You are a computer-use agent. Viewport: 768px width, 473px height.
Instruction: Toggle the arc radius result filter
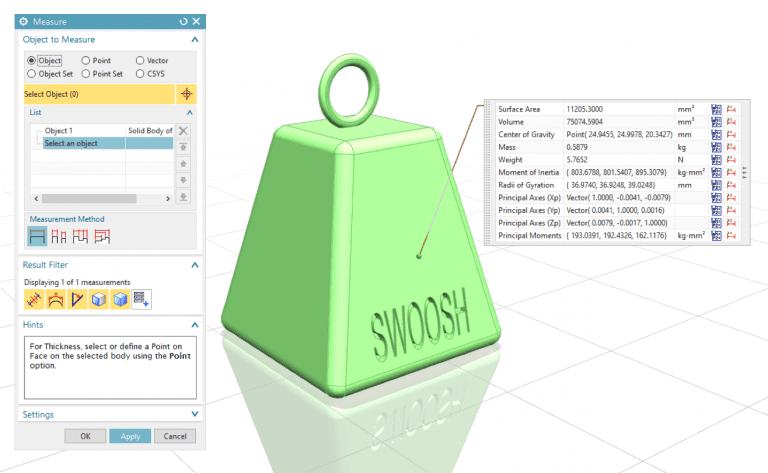click(56, 299)
